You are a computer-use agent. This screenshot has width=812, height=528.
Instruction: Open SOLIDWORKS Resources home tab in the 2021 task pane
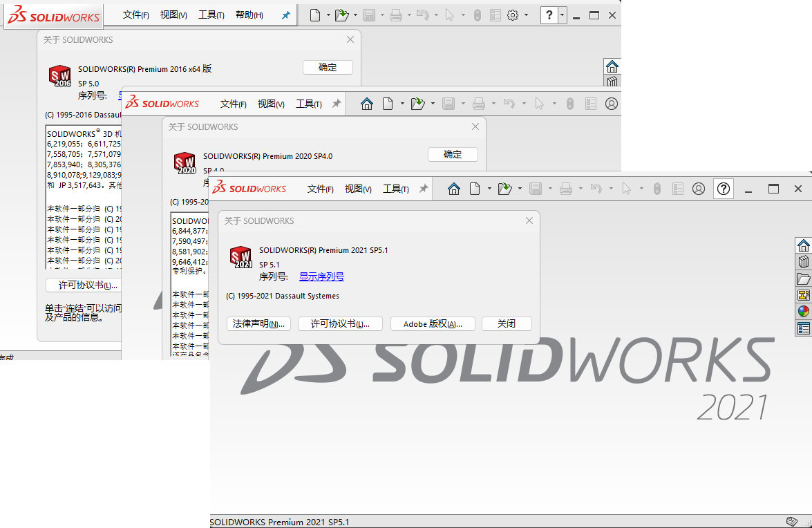pos(804,245)
